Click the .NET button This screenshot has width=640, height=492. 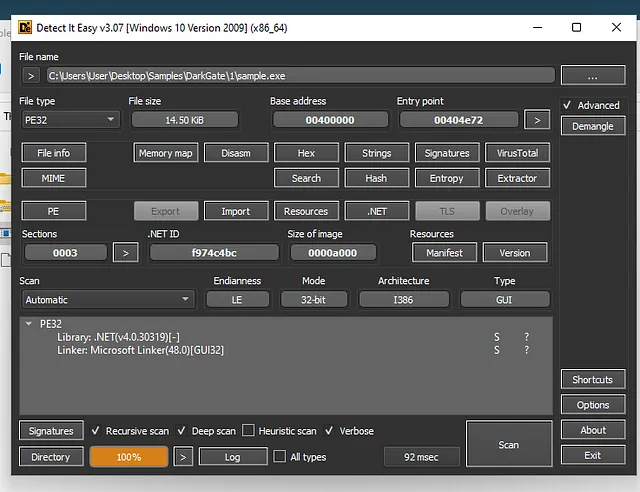point(376,211)
